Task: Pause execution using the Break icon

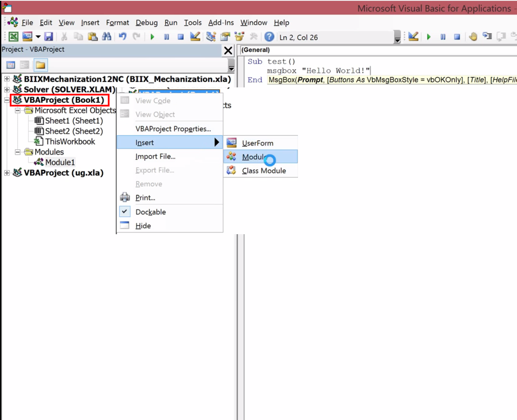Action: (x=166, y=37)
